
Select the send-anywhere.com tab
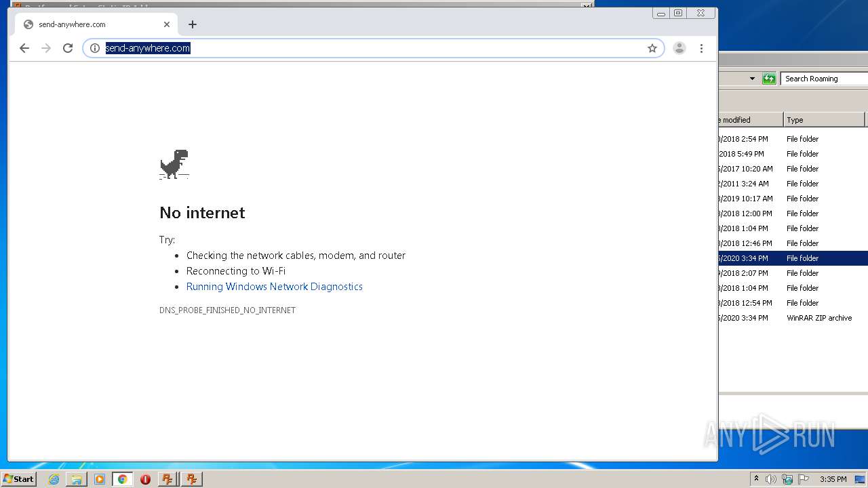coord(96,24)
